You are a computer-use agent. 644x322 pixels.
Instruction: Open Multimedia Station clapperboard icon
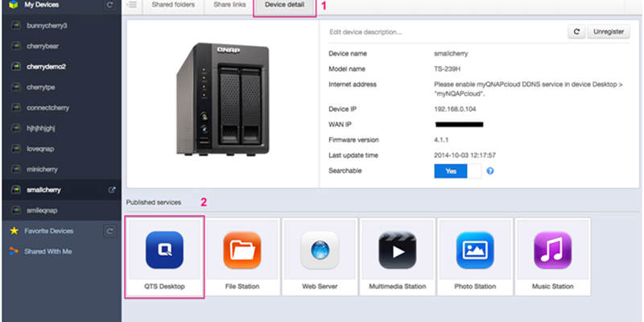tap(397, 250)
